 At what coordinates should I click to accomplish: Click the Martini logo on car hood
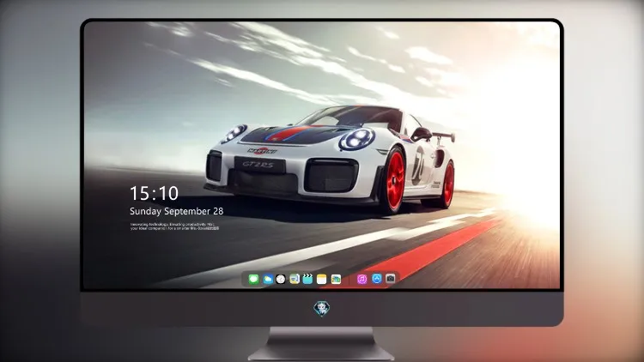click(x=262, y=151)
